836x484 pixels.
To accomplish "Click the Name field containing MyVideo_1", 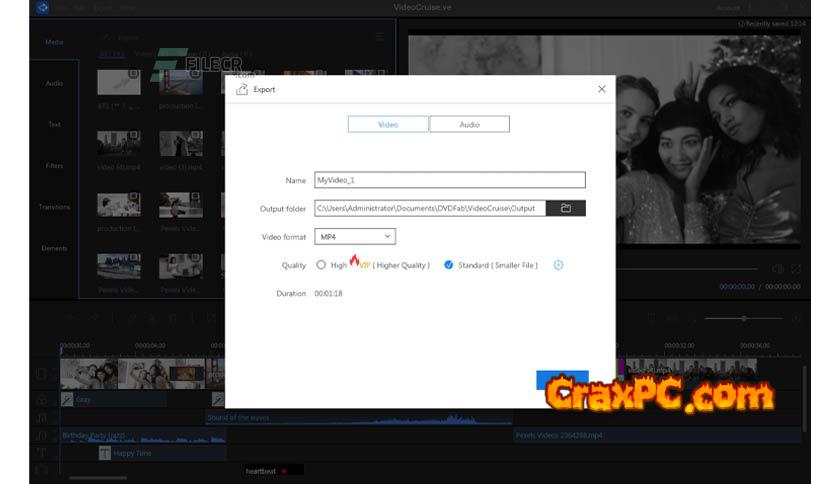I will click(x=449, y=180).
